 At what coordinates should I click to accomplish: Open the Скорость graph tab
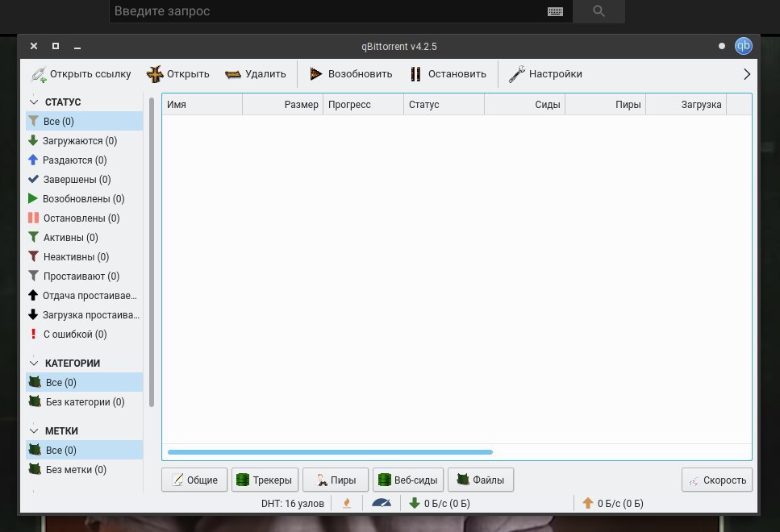[x=717, y=480]
